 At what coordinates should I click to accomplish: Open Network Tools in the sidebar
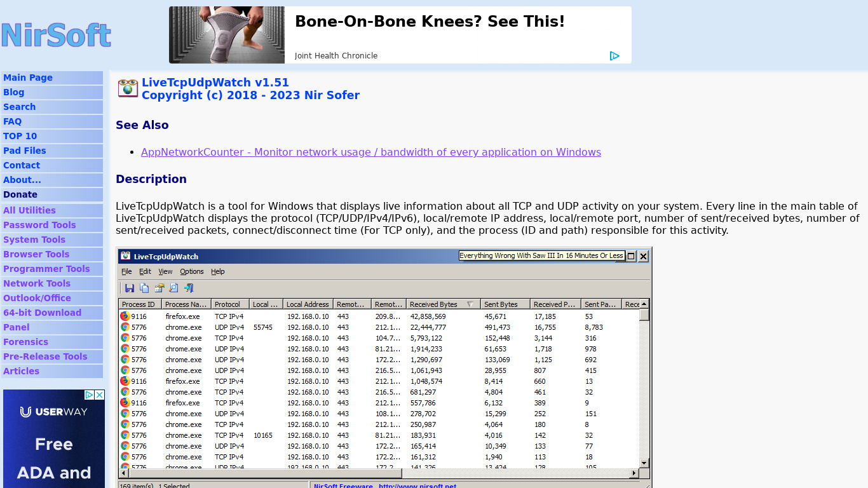pyautogui.click(x=37, y=283)
